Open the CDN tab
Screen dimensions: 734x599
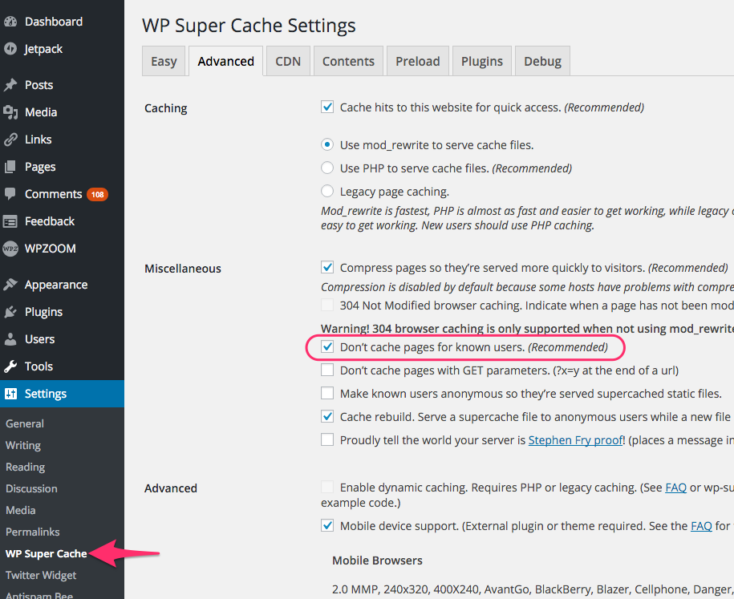[288, 61]
